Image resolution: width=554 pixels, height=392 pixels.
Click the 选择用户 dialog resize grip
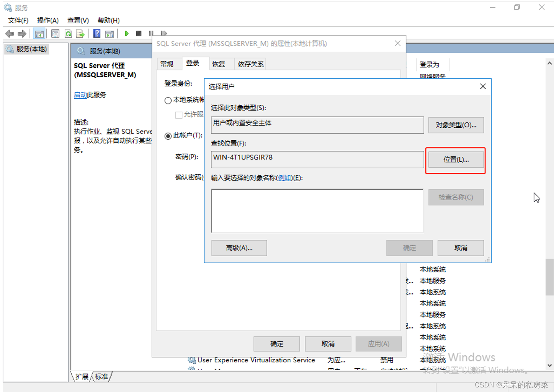pos(487,259)
